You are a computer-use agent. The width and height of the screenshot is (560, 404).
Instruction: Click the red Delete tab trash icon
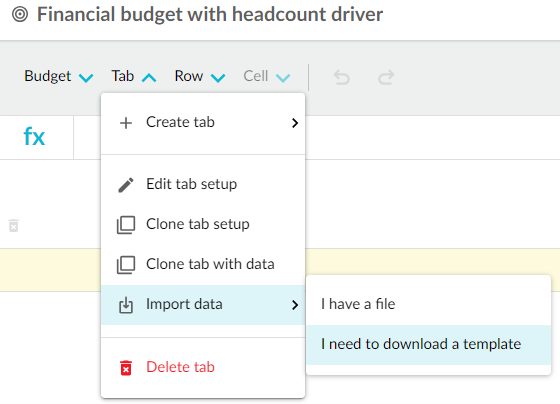126,368
